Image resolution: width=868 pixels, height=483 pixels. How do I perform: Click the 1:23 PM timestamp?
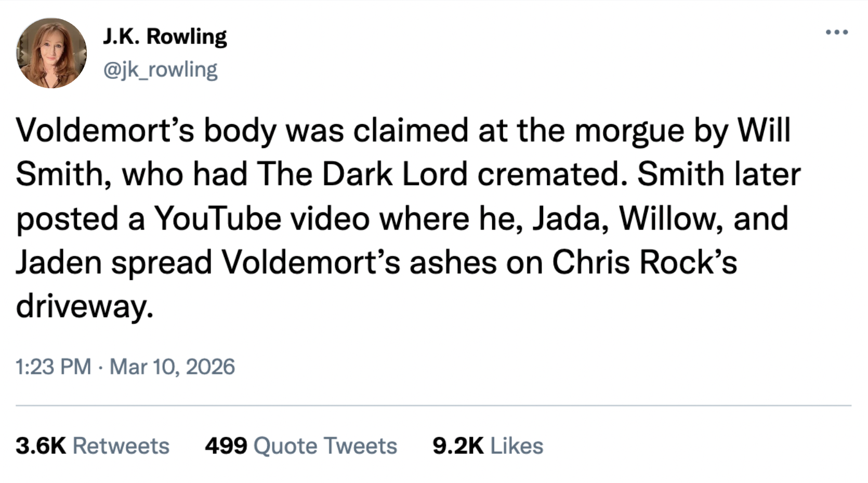coord(53,367)
